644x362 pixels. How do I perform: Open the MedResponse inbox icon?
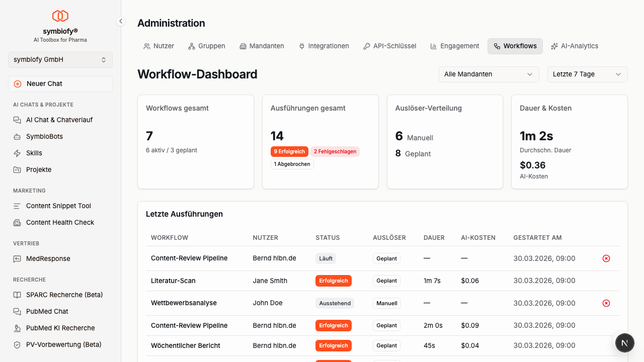click(16, 258)
